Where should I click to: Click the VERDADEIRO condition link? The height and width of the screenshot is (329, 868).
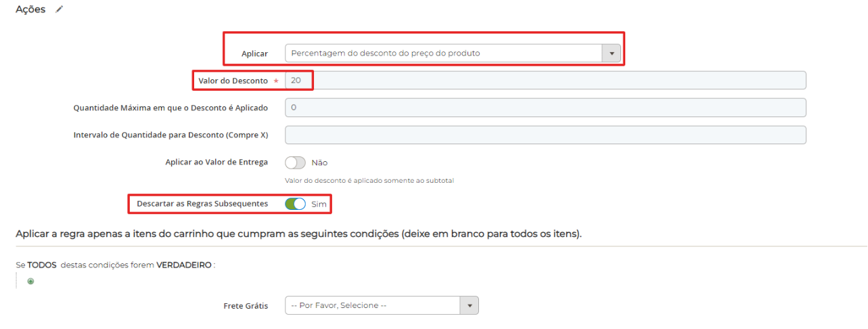(185, 265)
